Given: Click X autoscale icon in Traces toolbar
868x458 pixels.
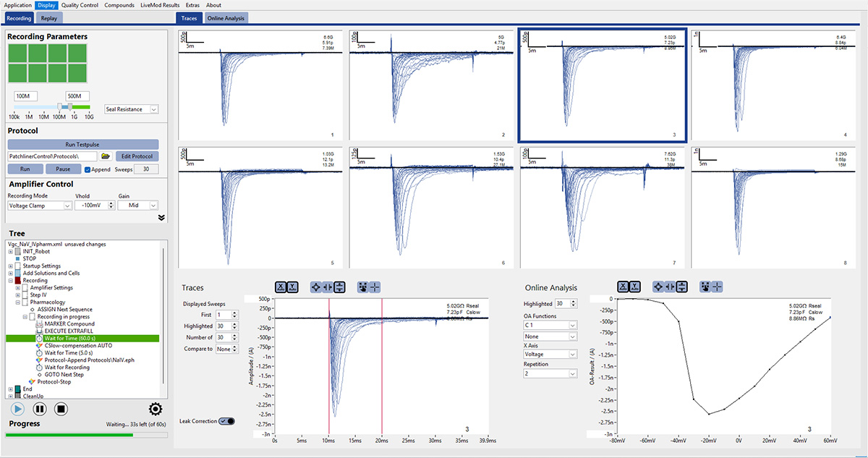Looking at the screenshot, I should point(281,287).
